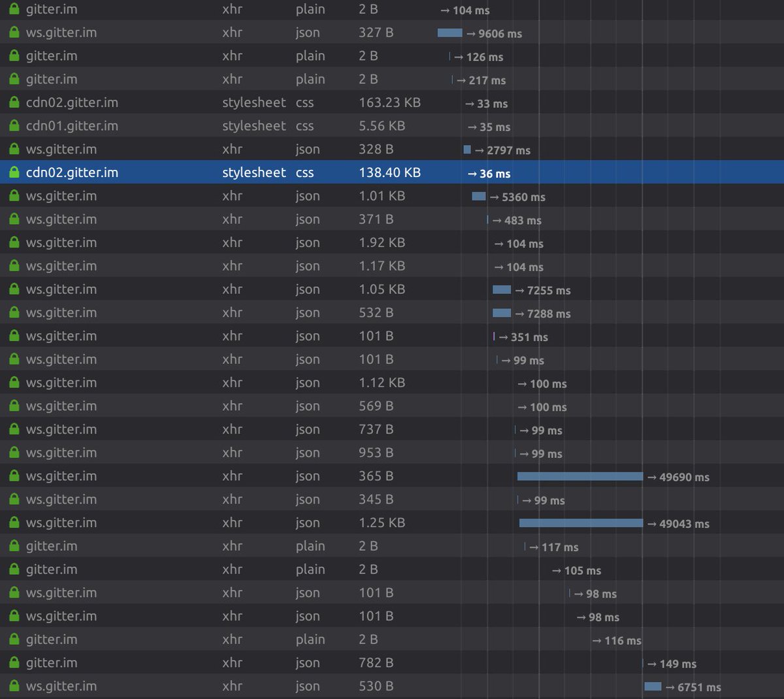This screenshot has height=699, width=784.
Task: Click the '782 B' size cell
Action: [x=376, y=662]
